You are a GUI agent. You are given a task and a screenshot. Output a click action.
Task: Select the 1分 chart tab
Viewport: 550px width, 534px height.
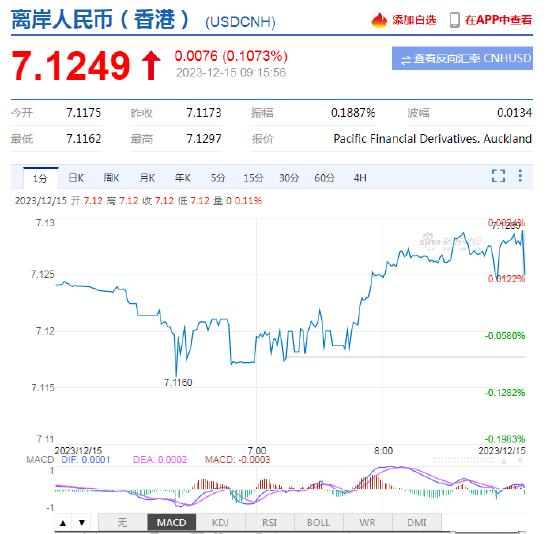pyautogui.click(x=40, y=178)
